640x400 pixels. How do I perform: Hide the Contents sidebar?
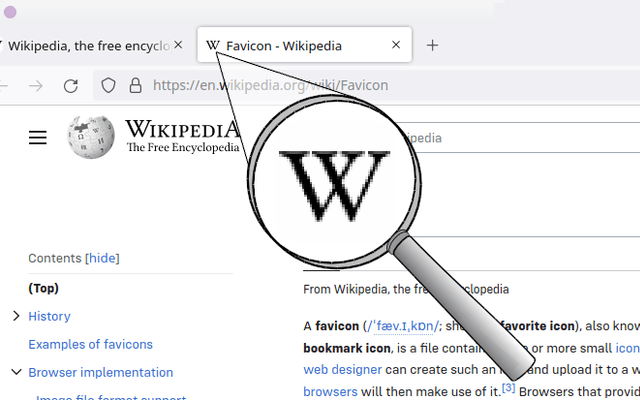(x=102, y=258)
